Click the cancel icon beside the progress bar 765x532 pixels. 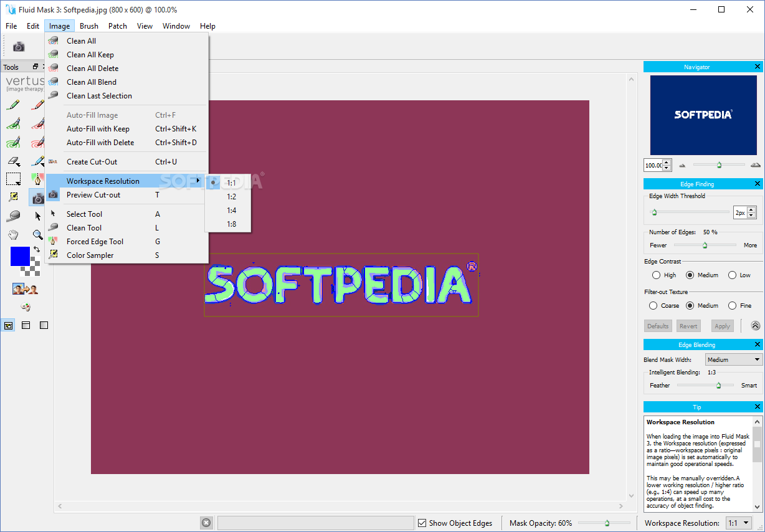point(206,523)
